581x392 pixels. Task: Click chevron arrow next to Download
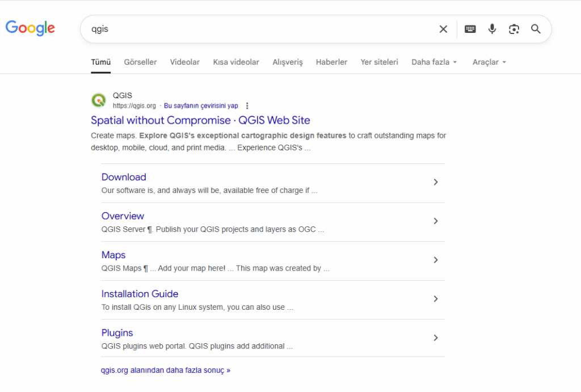coord(436,182)
